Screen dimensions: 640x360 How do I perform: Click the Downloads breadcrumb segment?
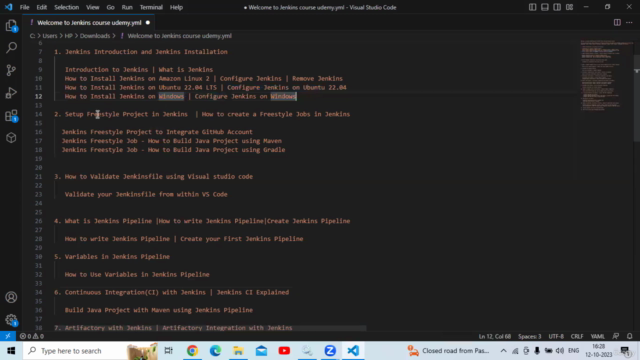95,36
